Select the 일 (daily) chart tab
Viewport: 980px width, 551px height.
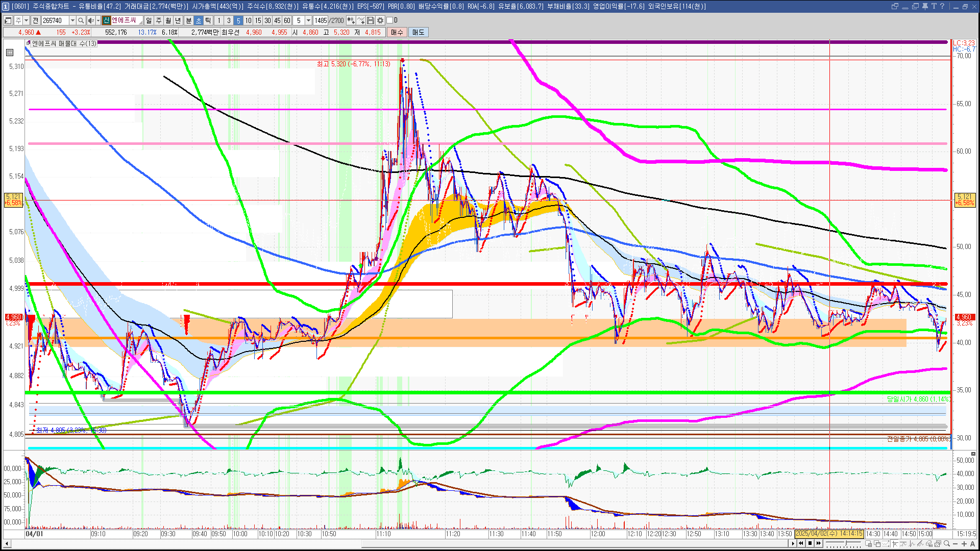(x=149, y=20)
